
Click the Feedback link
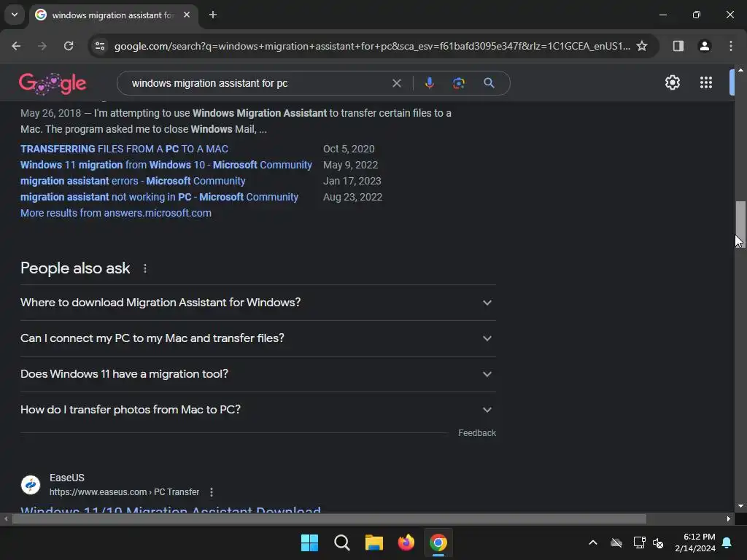[477, 433]
